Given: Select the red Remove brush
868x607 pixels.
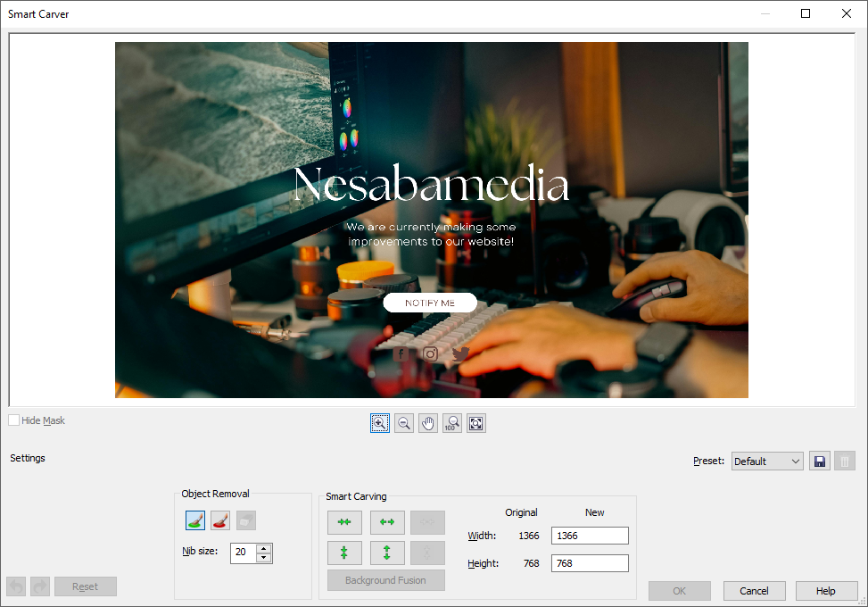Looking at the screenshot, I should [220, 520].
